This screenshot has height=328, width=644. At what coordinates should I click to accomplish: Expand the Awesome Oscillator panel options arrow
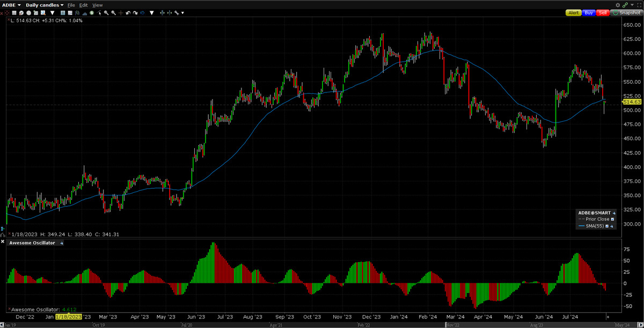[x=61, y=243]
